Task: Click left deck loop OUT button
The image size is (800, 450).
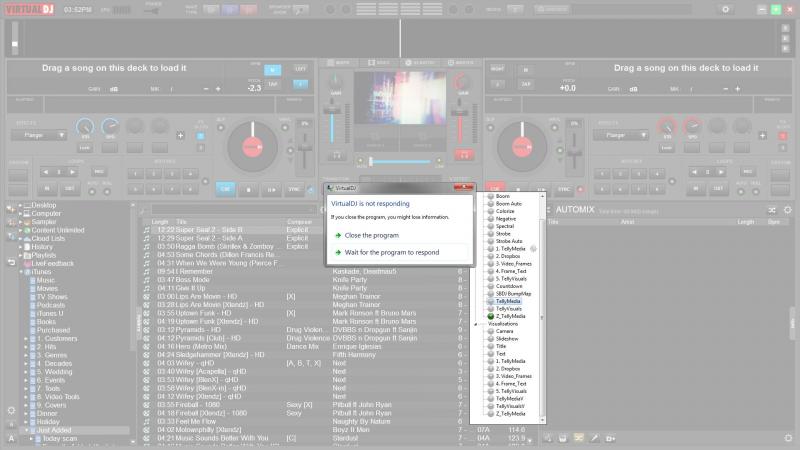Action: 69,189
